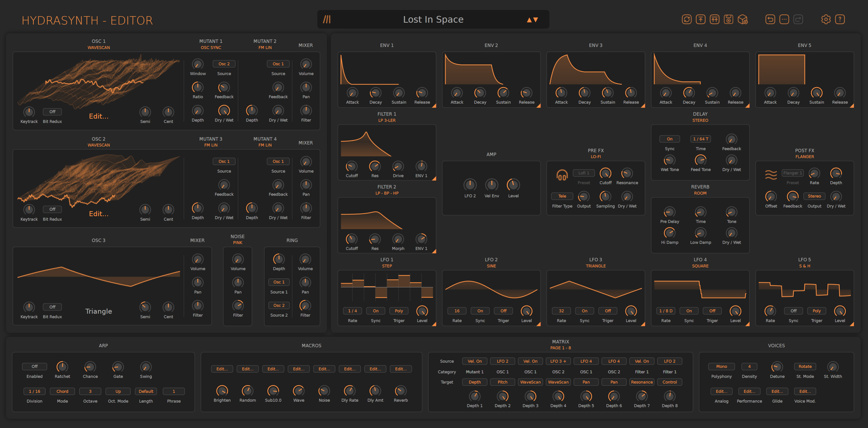The image size is (868, 428).
Task: Open ARP Oct. Mode Up dropdown
Action: click(x=118, y=391)
